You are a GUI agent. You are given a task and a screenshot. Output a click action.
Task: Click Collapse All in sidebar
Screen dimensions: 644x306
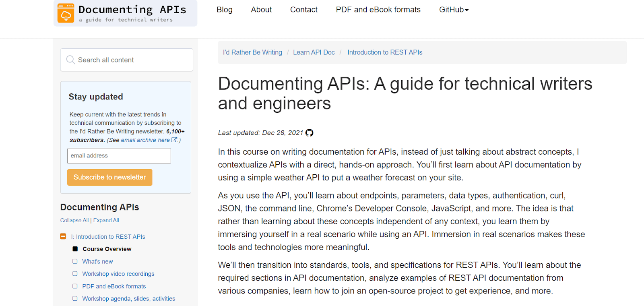[x=74, y=220]
